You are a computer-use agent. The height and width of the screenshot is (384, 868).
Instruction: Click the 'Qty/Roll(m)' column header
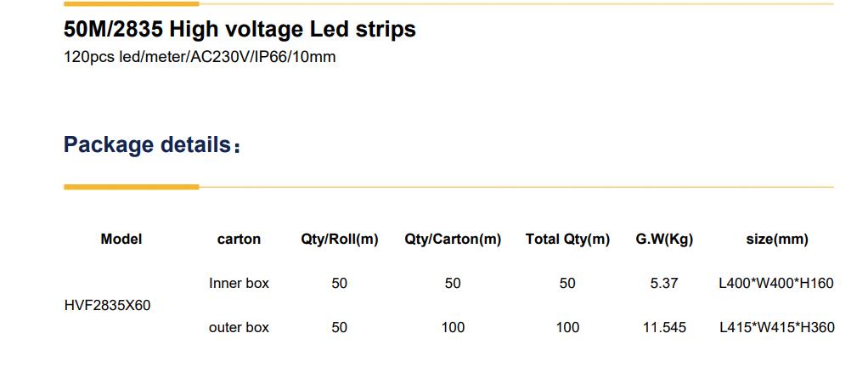pos(340,240)
